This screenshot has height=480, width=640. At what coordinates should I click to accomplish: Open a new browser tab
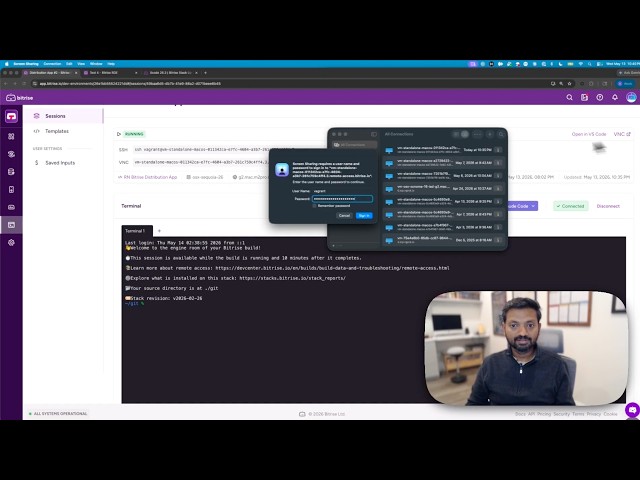205,73
